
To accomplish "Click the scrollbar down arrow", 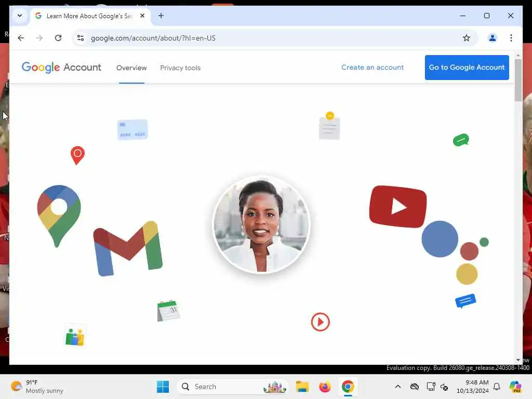I will point(518,360).
